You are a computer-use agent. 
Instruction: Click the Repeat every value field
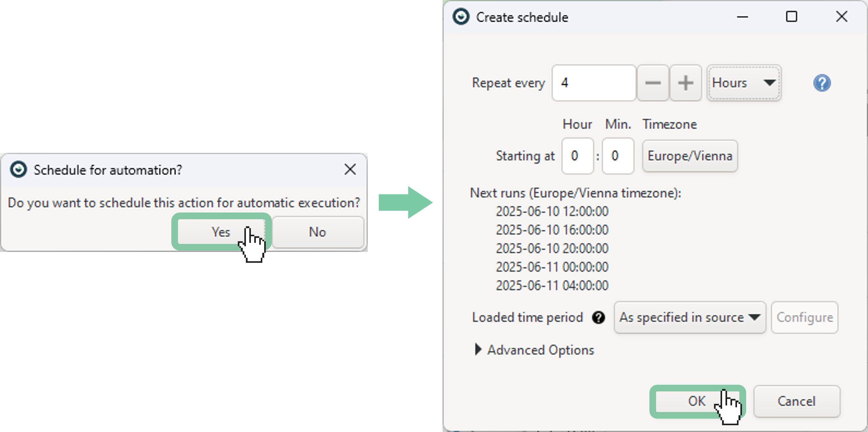point(594,83)
